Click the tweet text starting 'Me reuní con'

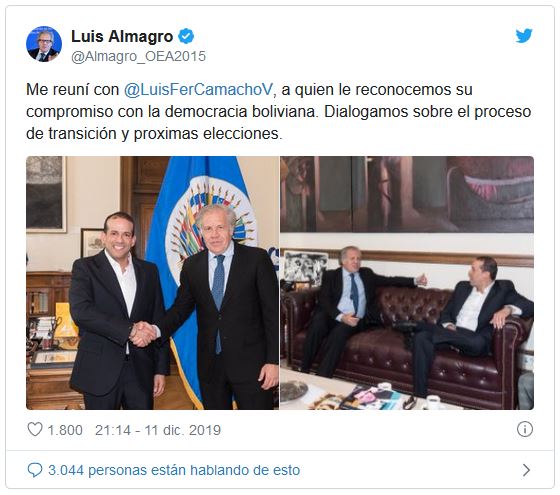279,112
